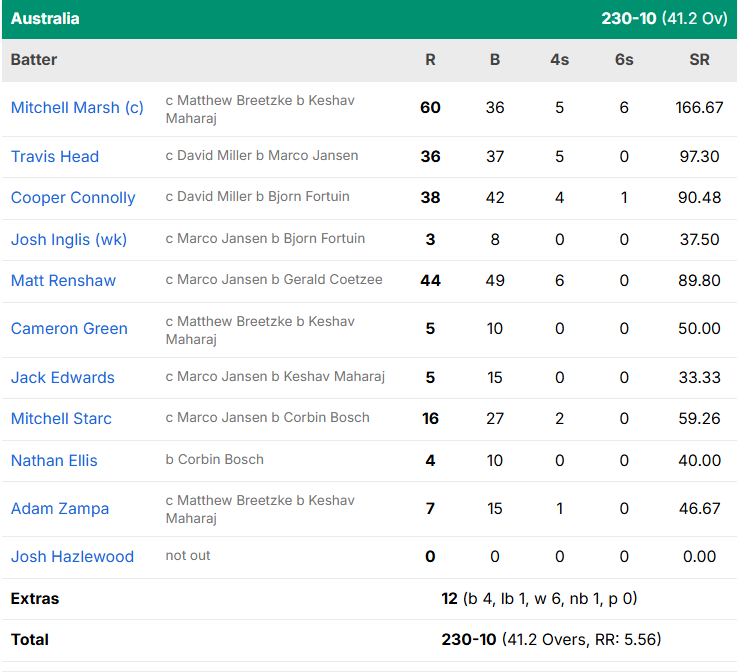The width and height of the screenshot is (740, 672).
Task: Click Josh Inglis dismissal by Bjorn Fortuin
Action: pos(265,239)
